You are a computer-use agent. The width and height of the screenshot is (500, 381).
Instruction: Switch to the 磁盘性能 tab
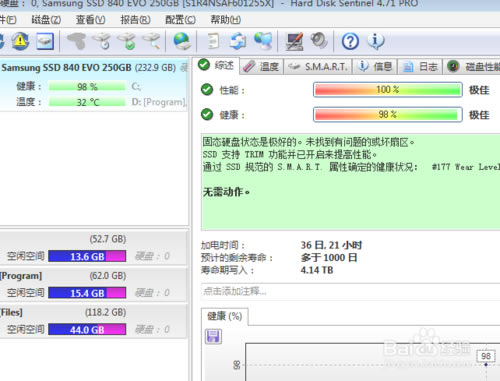pyautogui.click(x=473, y=67)
